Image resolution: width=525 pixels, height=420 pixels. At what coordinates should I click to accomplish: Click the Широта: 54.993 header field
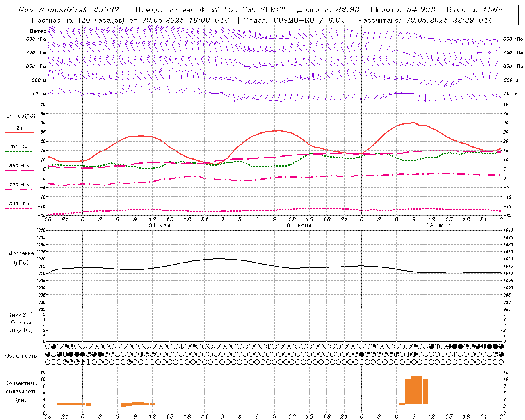click(x=403, y=10)
